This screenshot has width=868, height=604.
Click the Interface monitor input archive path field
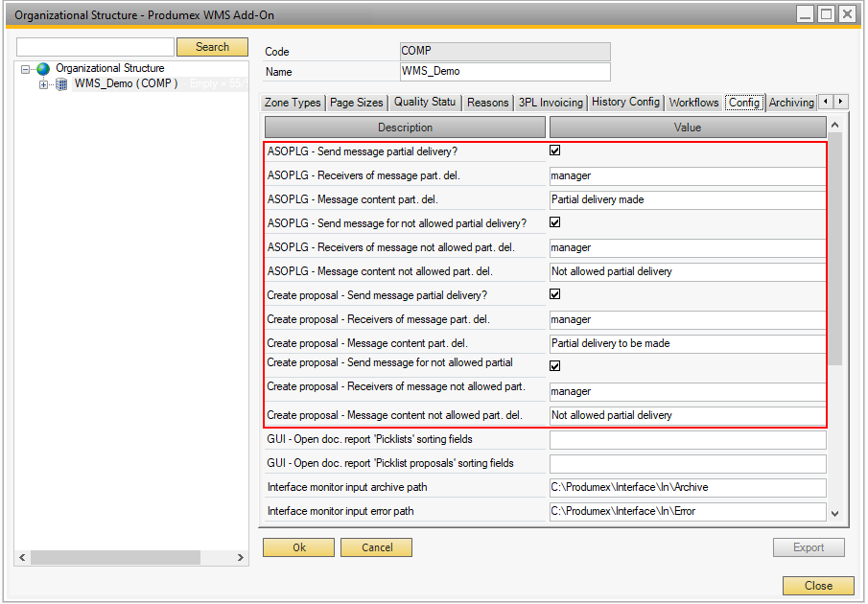click(687, 487)
